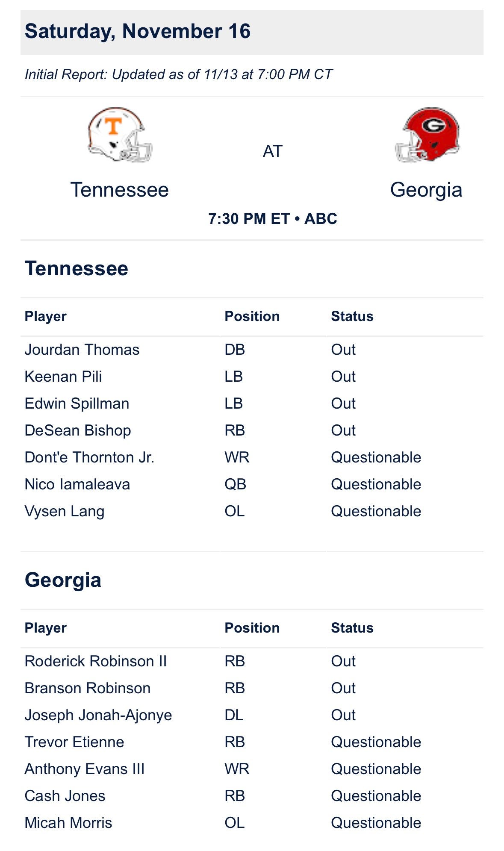Click the Tennessee section heading above table

pos(77,268)
